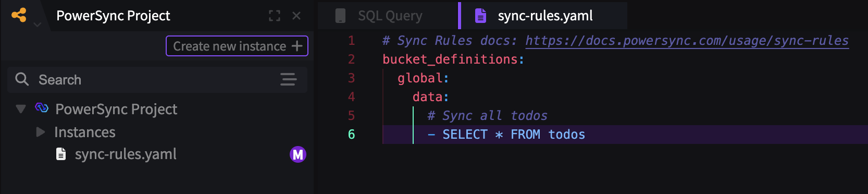The width and height of the screenshot is (868, 194).
Task: Click the SELECT keyword on line 6
Action: (465, 135)
